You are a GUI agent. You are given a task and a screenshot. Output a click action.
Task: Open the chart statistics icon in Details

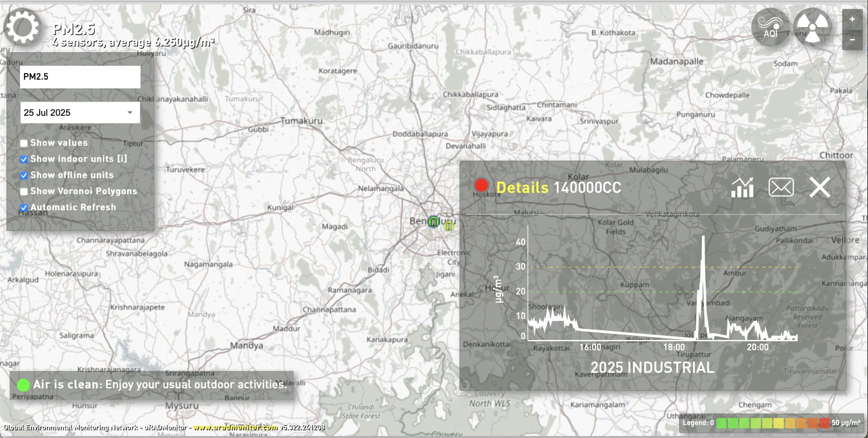coord(742,187)
